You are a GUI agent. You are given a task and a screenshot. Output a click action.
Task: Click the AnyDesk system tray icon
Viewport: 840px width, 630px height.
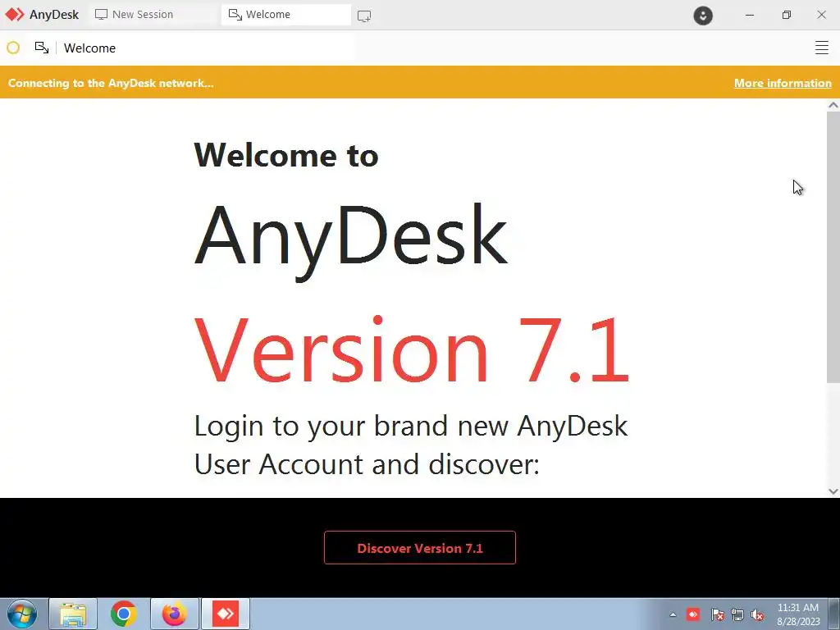click(x=693, y=614)
